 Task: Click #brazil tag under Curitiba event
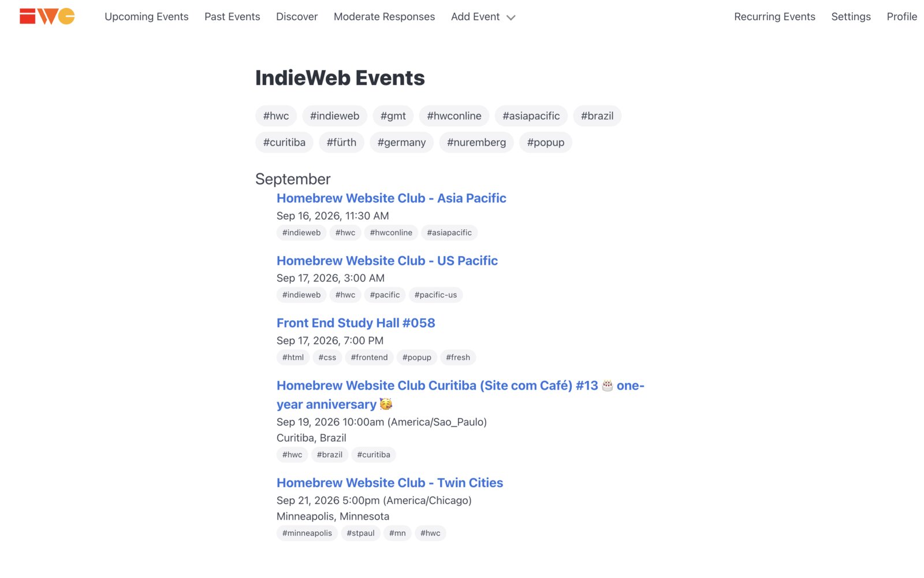pyautogui.click(x=330, y=454)
